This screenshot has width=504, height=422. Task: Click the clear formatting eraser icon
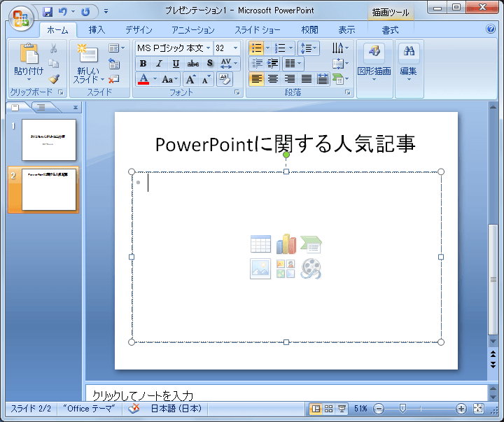tap(224, 79)
